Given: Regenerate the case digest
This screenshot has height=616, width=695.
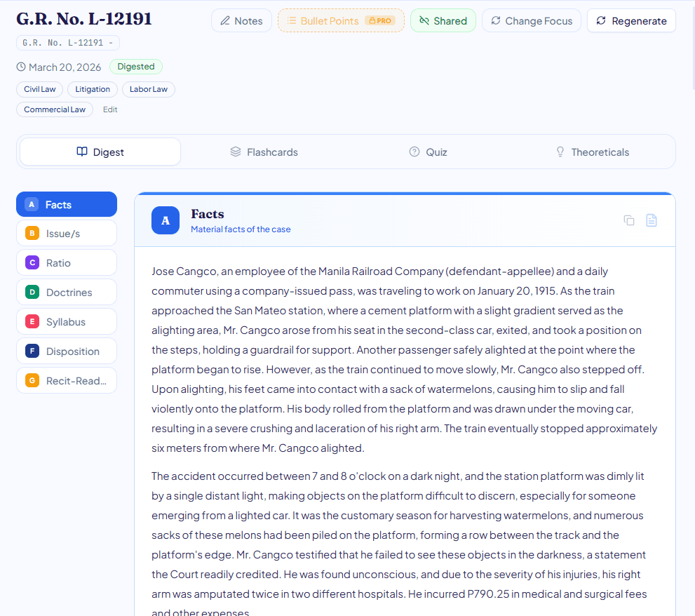Looking at the screenshot, I should (x=631, y=21).
